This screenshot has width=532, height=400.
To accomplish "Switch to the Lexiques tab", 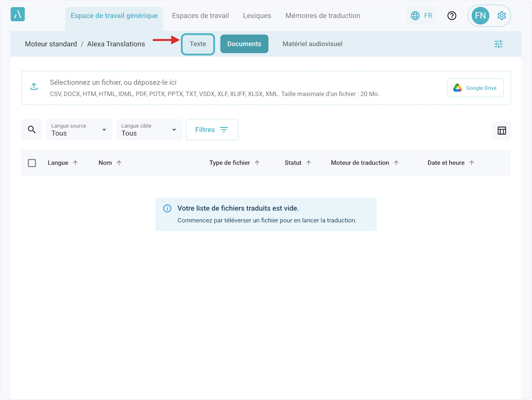I will (x=257, y=16).
